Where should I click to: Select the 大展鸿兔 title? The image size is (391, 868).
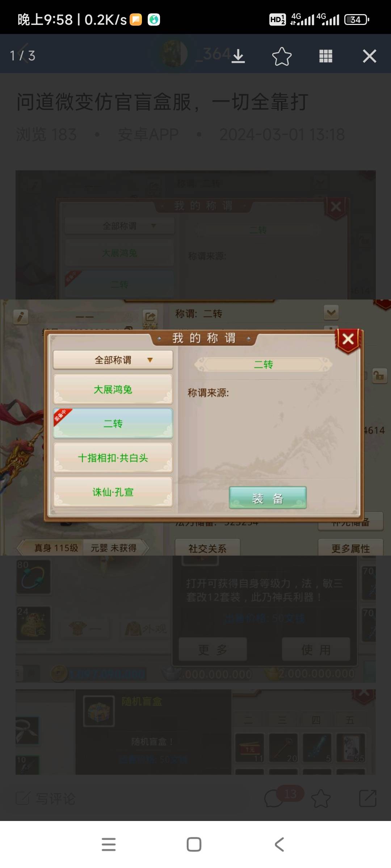tap(113, 390)
